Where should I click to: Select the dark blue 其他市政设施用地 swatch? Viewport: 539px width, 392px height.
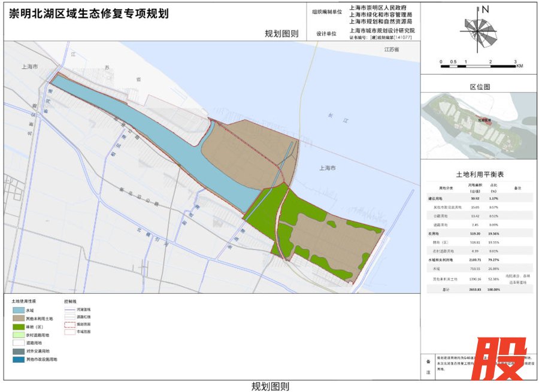point(18,359)
